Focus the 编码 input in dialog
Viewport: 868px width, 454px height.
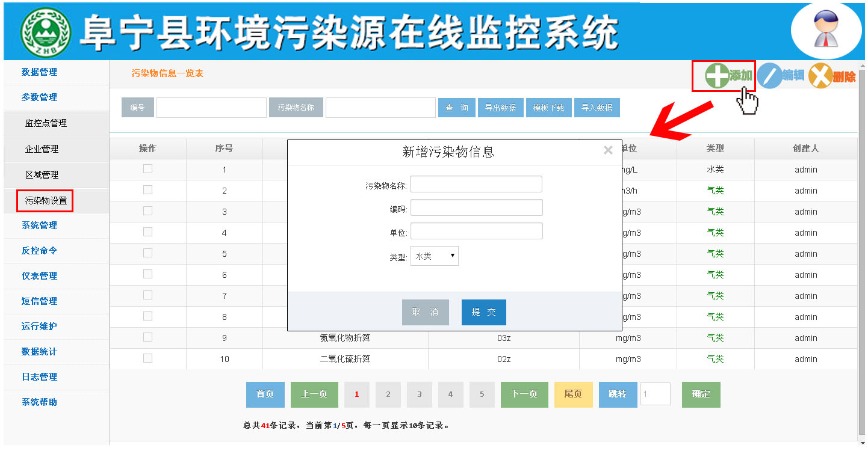[477, 208]
